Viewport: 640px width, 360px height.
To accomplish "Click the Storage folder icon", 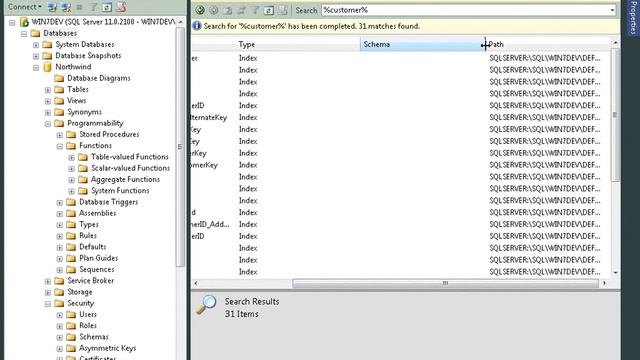I will pyautogui.click(x=60, y=292).
